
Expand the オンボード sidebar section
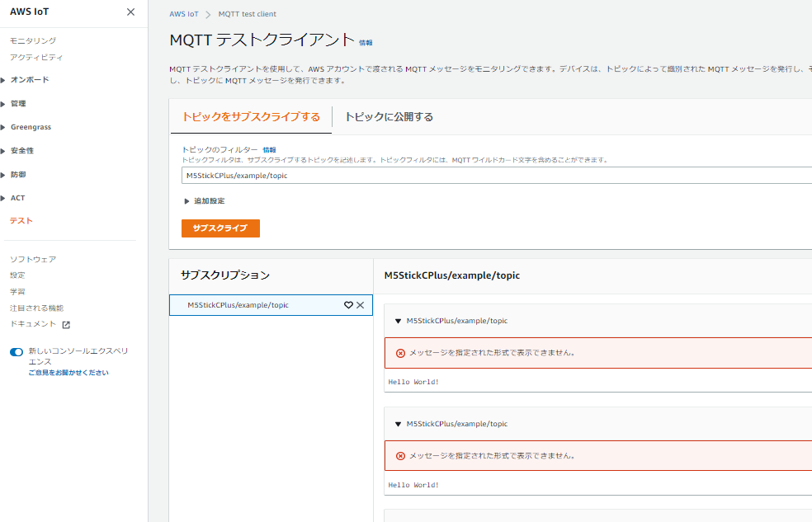[3, 80]
